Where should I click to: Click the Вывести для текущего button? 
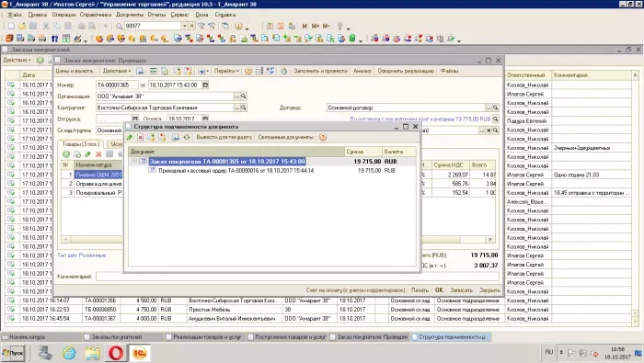point(224,137)
